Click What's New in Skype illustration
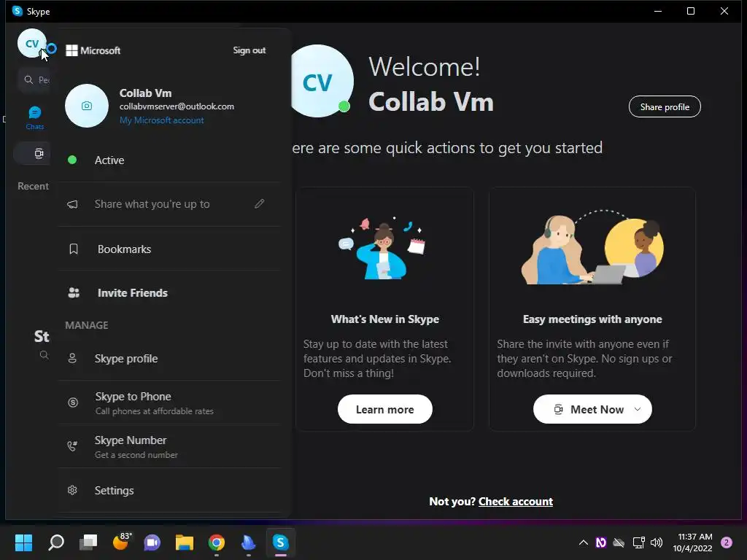Screen dimensions: 747x560 pyautogui.click(x=382, y=249)
